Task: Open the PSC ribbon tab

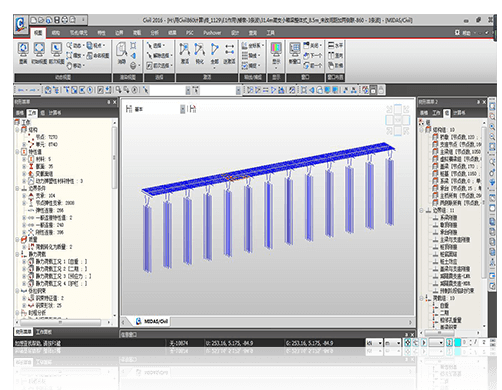Action: [190, 33]
